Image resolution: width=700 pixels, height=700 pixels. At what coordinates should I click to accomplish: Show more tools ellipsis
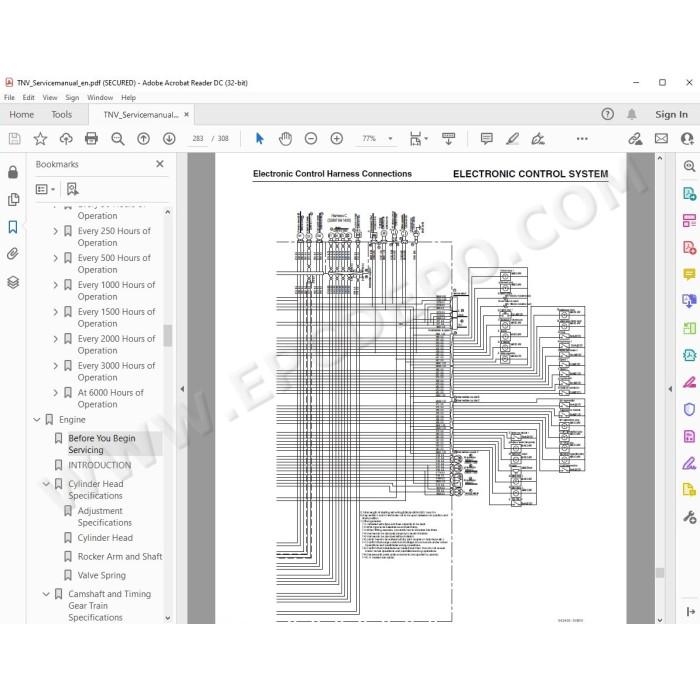point(582,139)
